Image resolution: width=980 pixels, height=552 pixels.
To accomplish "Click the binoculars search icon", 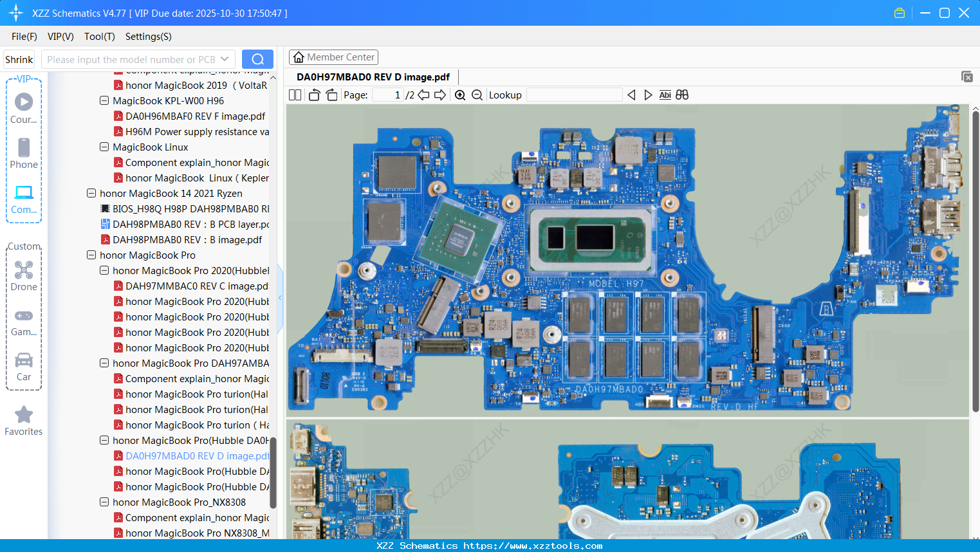I will pyautogui.click(x=682, y=95).
